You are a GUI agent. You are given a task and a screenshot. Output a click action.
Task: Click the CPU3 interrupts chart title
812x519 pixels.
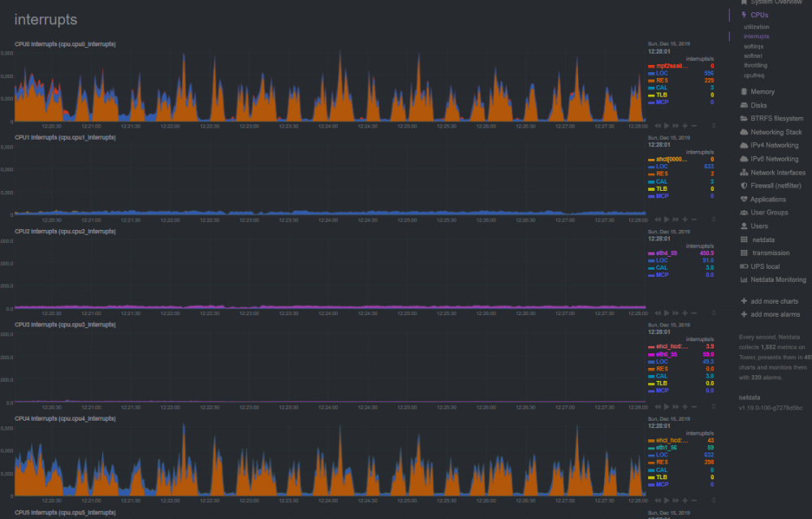coord(65,325)
